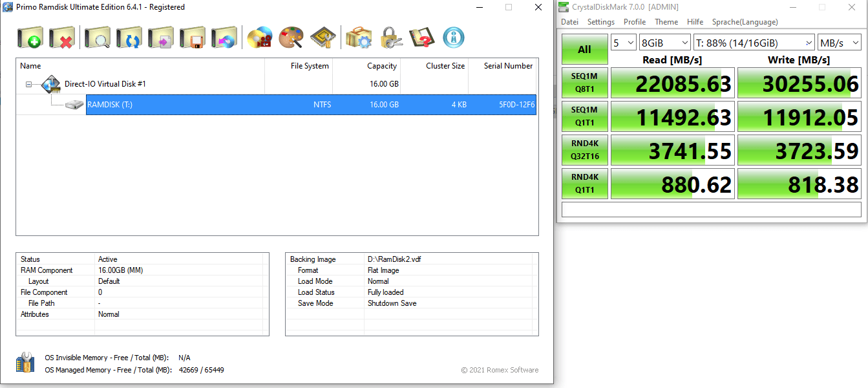
Task: Click the save disk icon (floppy)
Action: coord(193,38)
